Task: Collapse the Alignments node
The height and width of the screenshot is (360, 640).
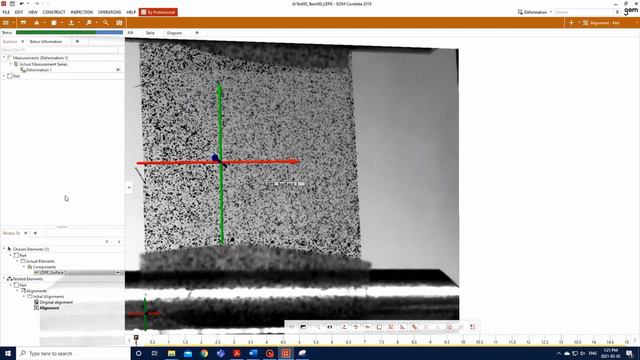Action: tap(17, 291)
